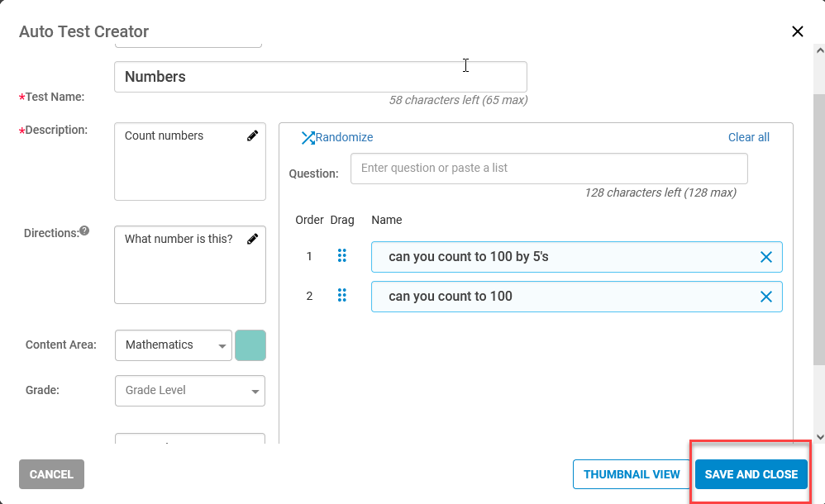The image size is (825, 504).
Task: Click the scrollbar down arrow
Action: tap(819, 436)
